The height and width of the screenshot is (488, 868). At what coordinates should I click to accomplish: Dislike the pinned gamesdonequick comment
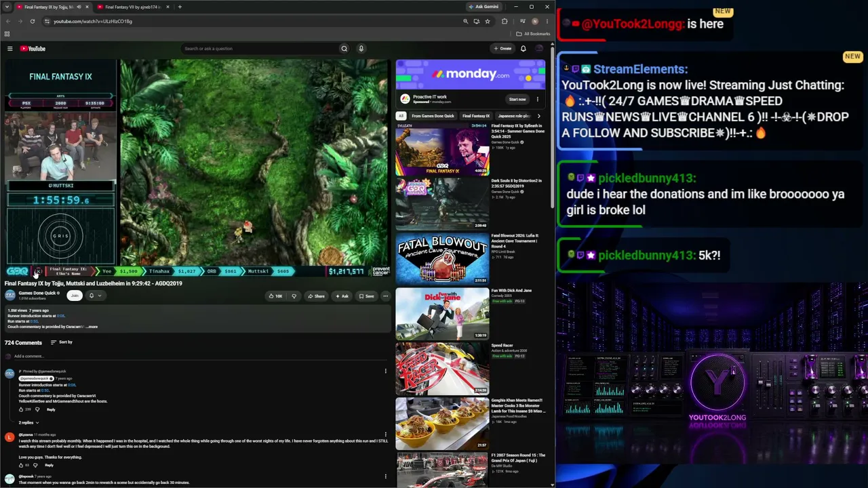click(37, 409)
